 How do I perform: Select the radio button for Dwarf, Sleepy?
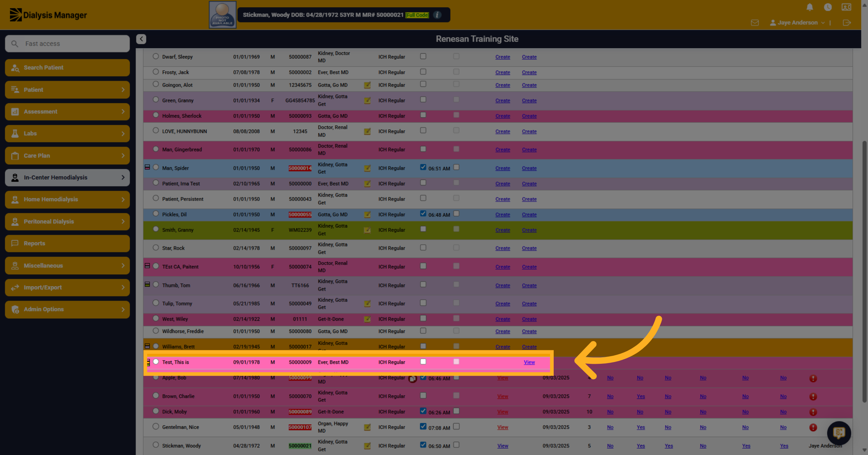tap(156, 56)
